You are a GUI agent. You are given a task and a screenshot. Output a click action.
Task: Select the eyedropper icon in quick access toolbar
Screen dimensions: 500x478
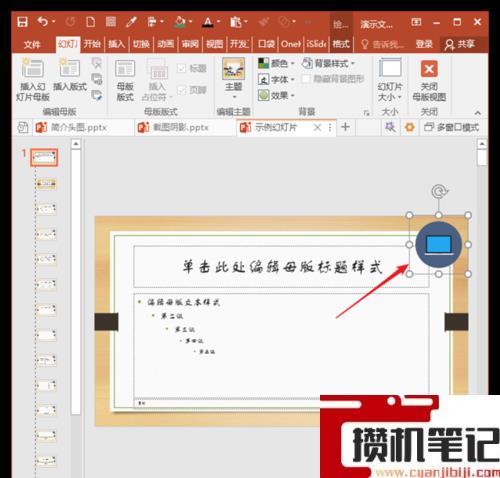[x=131, y=22]
